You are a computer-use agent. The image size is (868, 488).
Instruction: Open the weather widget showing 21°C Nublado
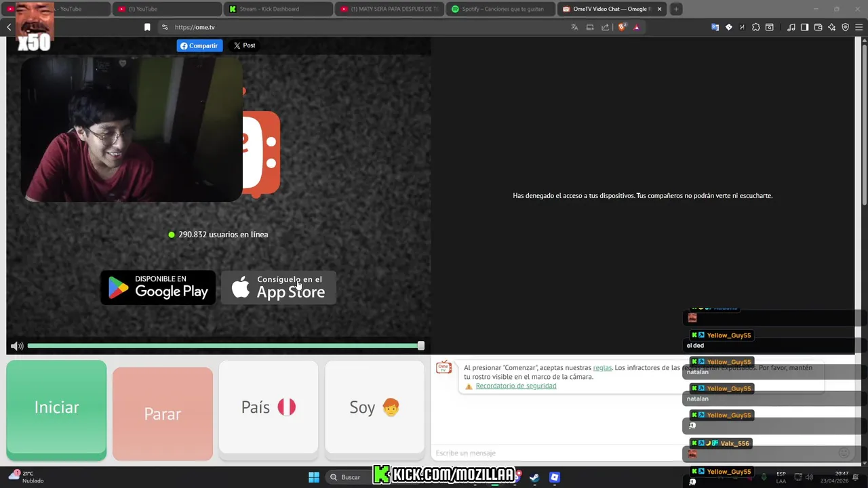(26, 477)
